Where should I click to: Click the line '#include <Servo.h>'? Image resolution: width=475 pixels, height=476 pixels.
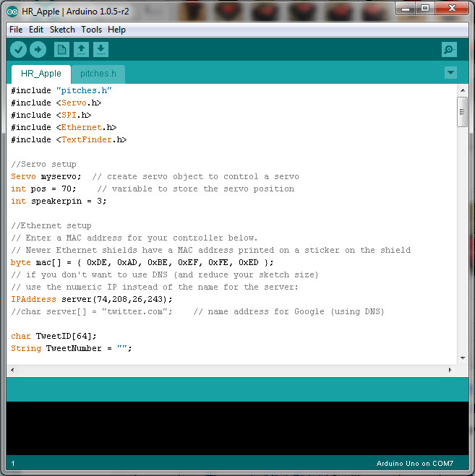click(56, 103)
